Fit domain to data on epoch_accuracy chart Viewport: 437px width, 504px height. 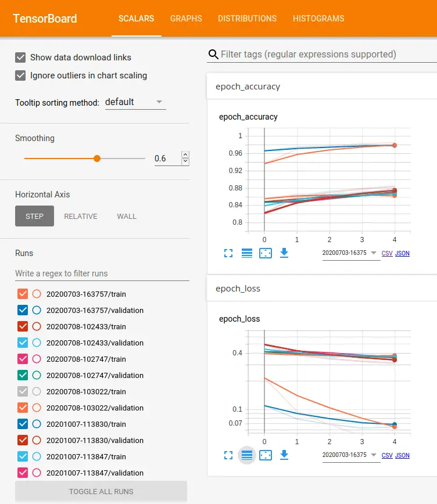pos(266,253)
